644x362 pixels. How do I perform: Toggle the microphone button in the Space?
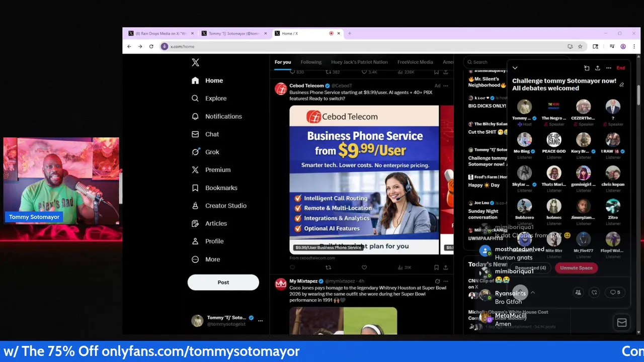click(x=520, y=292)
